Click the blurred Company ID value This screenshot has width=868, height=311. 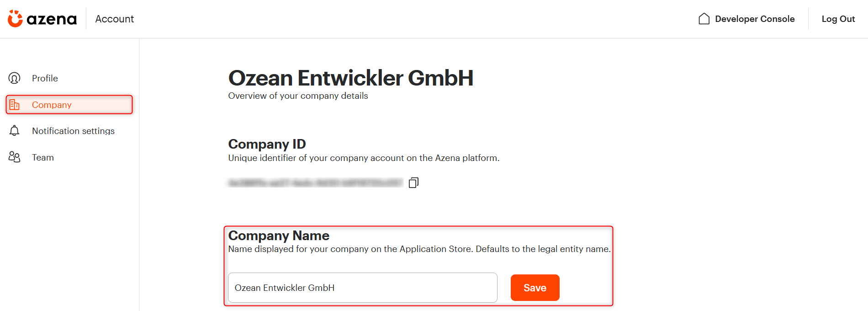[x=316, y=183]
